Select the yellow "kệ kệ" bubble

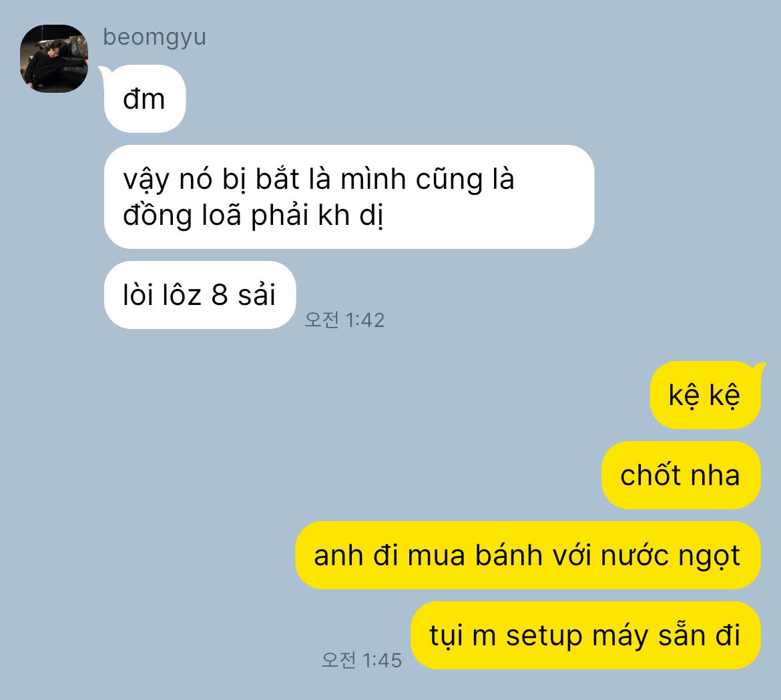[x=706, y=395]
